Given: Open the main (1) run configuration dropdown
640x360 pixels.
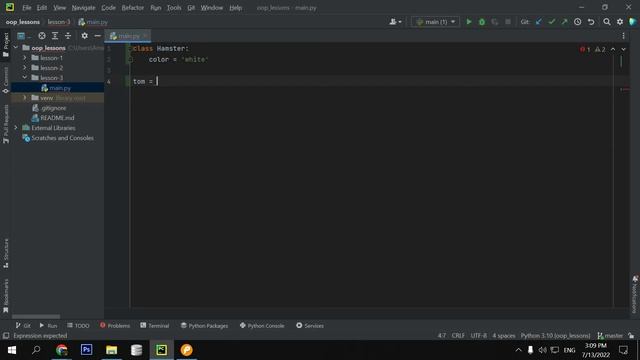Looking at the screenshot, I should coord(435,22).
